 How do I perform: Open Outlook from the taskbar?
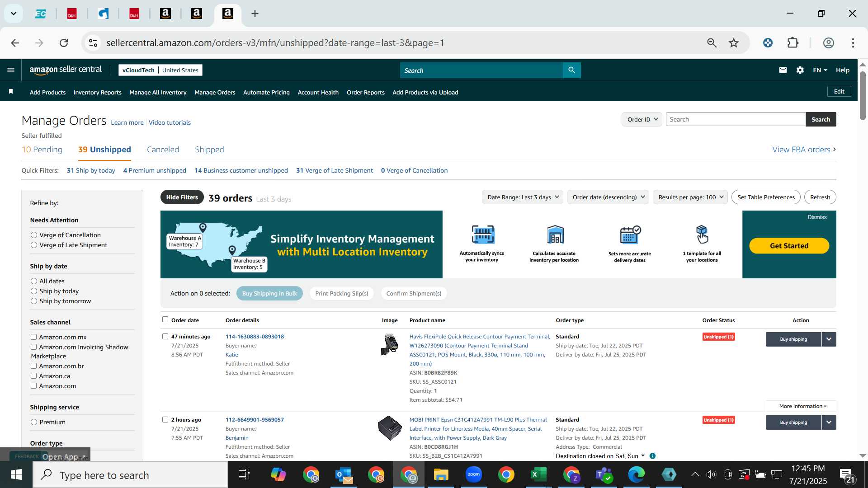[344, 474]
